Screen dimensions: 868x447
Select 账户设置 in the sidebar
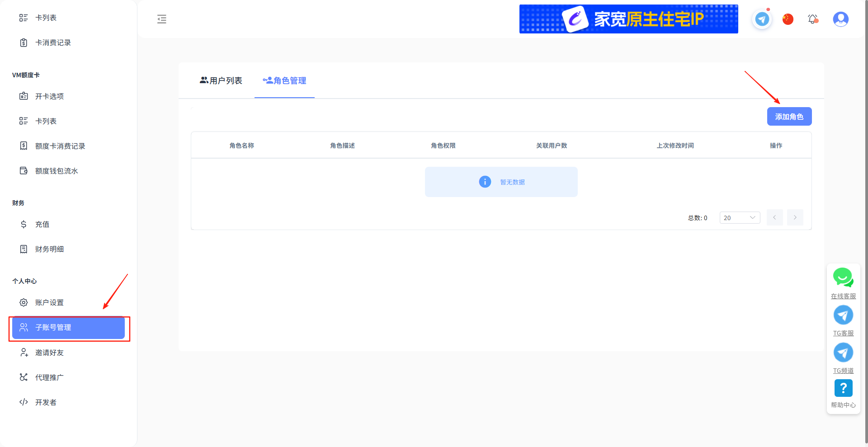50,302
